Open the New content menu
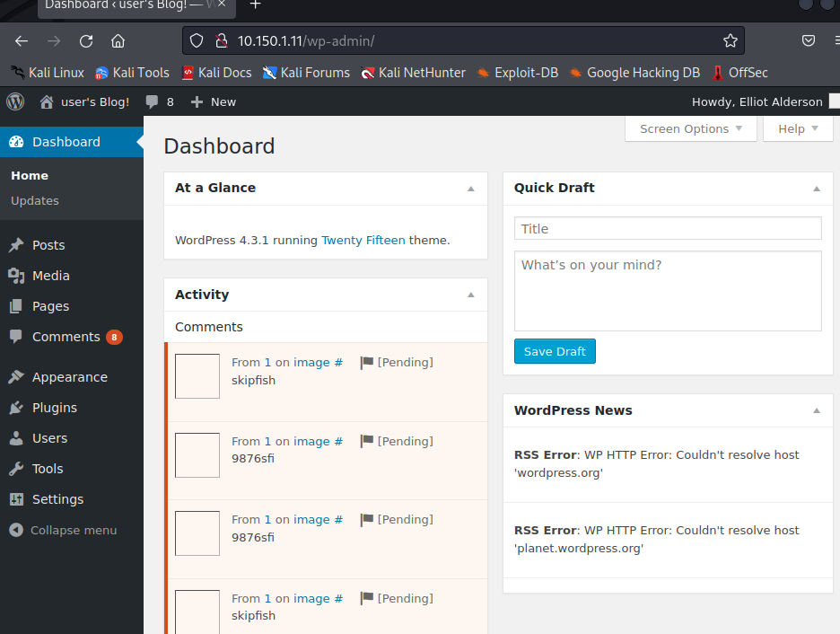This screenshot has width=840, height=634. pyautogui.click(x=214, y=101)
